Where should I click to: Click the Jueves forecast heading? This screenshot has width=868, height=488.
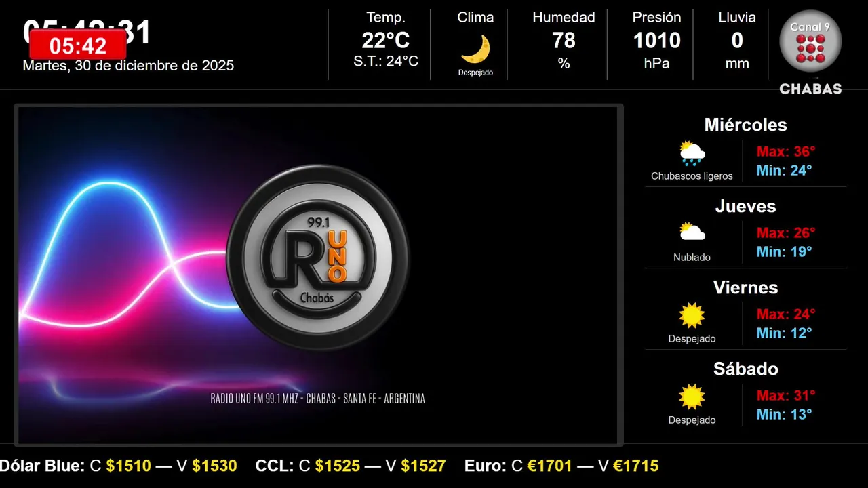point(745,207)
